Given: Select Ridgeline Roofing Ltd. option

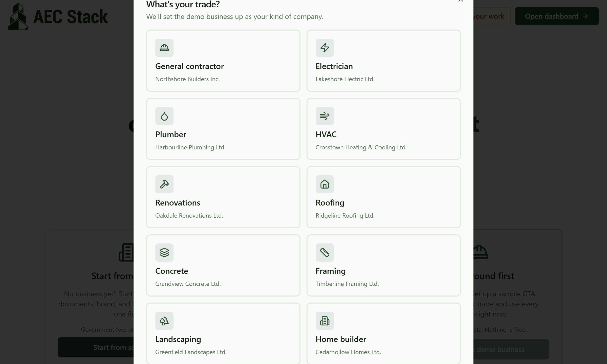Looking at the screenshot, I should [x=383, y=197].
